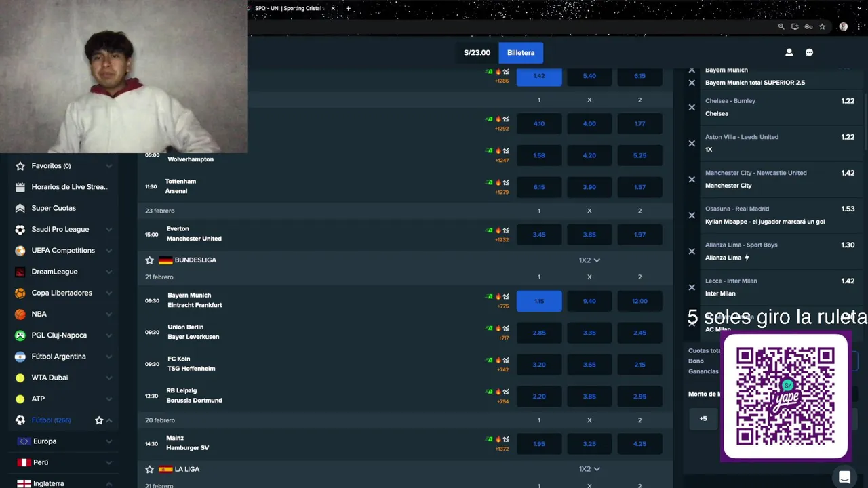
Task: Toggle the favorite star next to Fútbol (1266)
Action: pyautogui.click(x=99, y=420)
